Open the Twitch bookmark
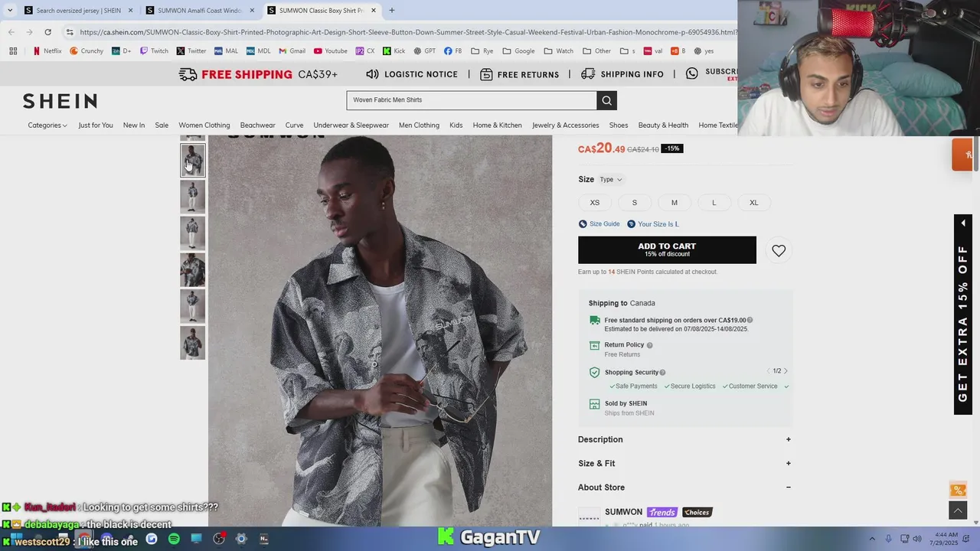Screen dimensions: 980x551 pyautogui.click(x=153, y=51)
